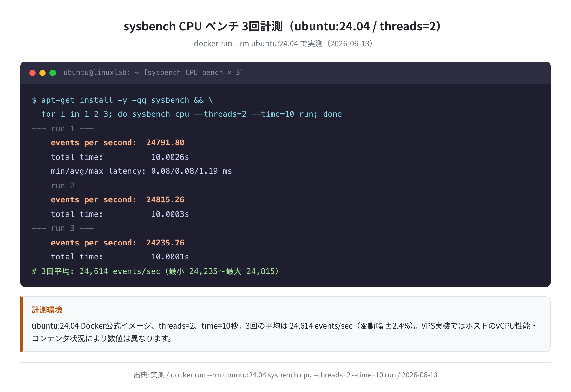This screenshot has width=571, height=392.
Task: Click the '計測環境' note heading
Action: pos(47,310)
